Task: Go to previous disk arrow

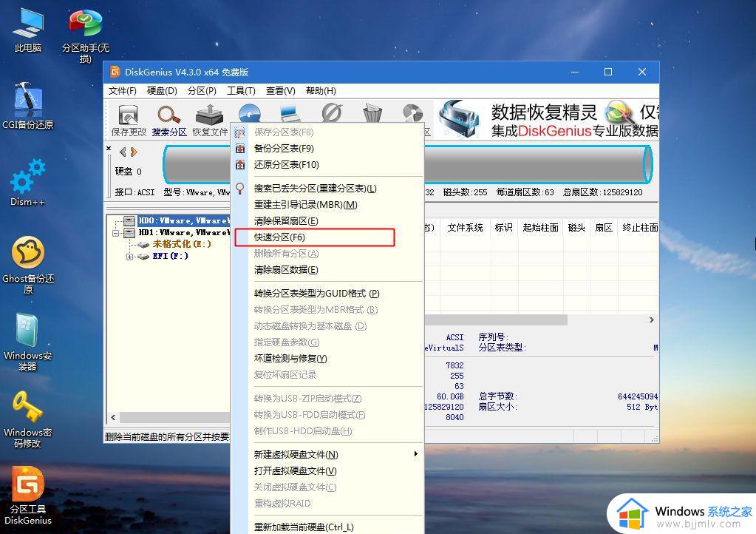Action: tap(123, 152)
